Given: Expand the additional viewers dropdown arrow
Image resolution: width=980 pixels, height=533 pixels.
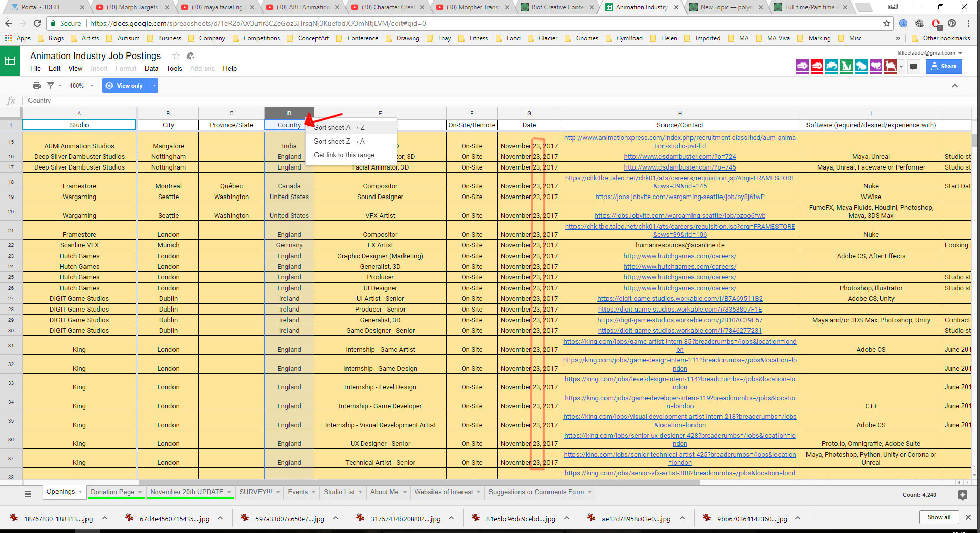Looking at the screenshot, I should click(x=901, y=67).
